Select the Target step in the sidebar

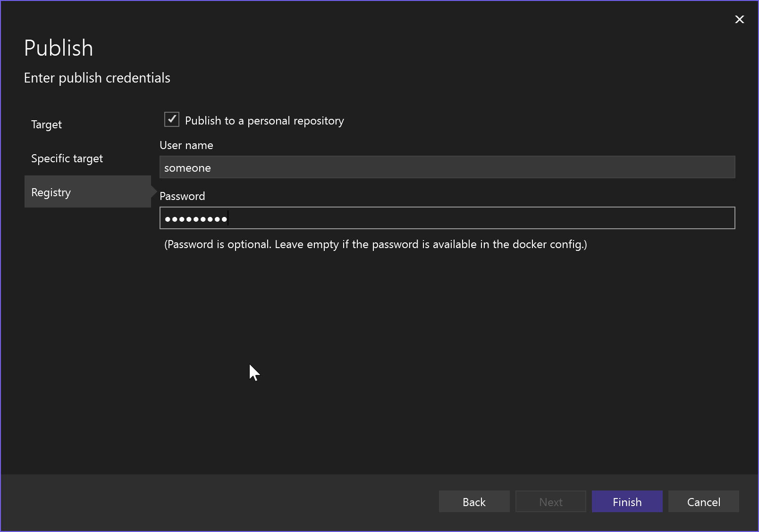pos(46,125)
